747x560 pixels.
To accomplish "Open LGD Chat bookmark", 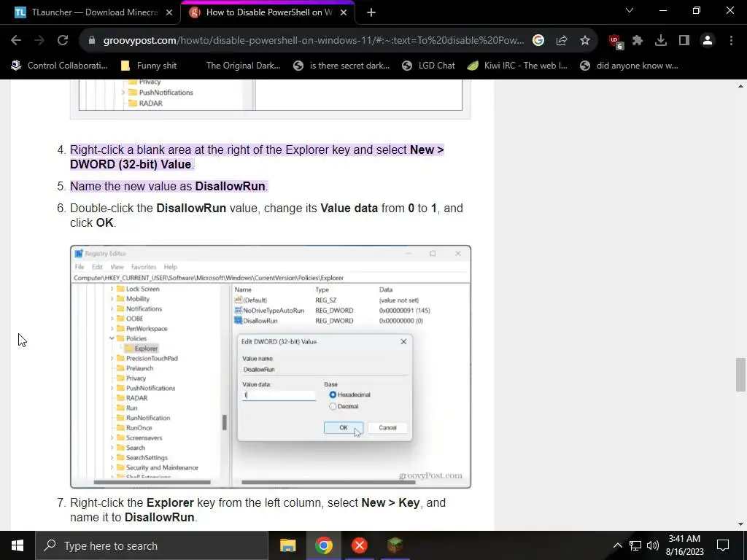I will [x=428, y=66].
